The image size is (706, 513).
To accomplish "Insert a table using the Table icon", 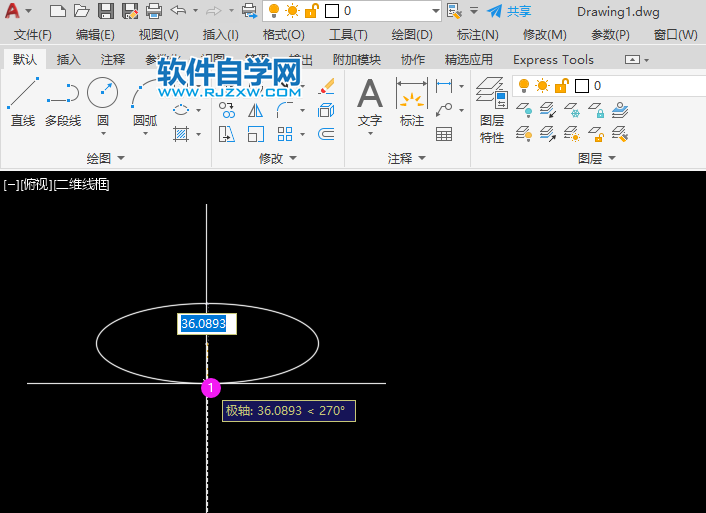I will coord(444,133).
